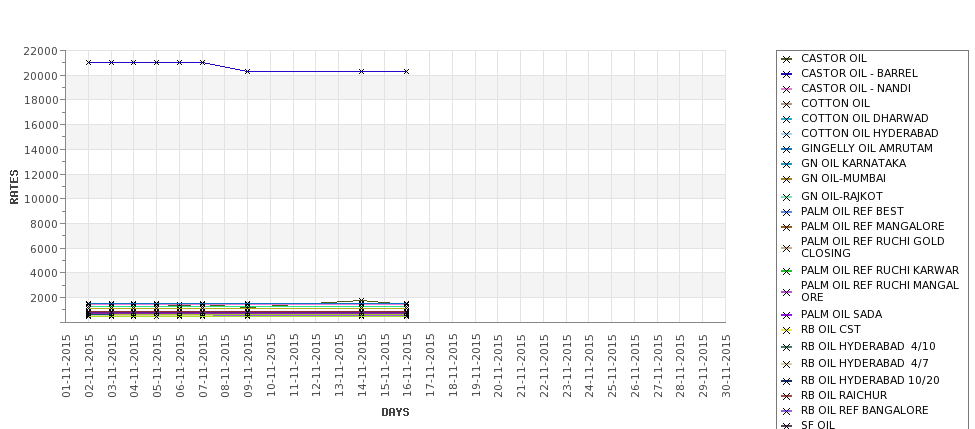
Task: Click the PALM OIL REF RUCHI KARWAR green marker
Action: tap(787, 271)
